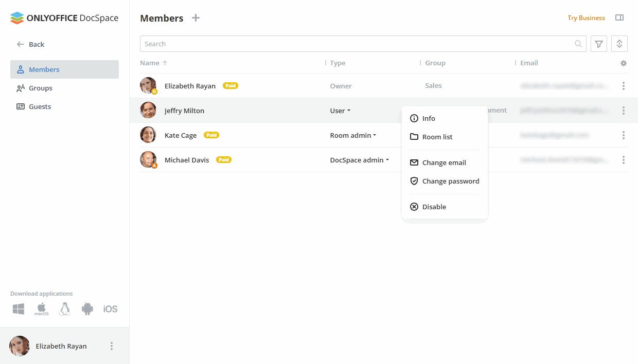
Task: Click the sort order icon next to filter
Action: (619, 44)
